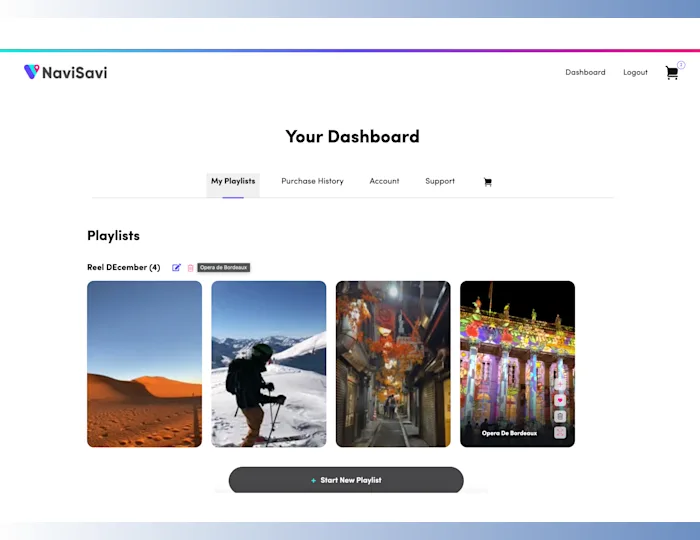Open the desert dunes thumbnail
Image resolution: width=700 pixels, height=540 pixels.
(144, 364)
